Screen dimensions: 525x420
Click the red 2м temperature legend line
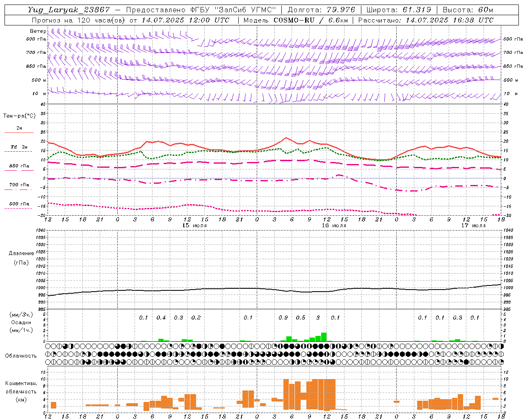pyautogui.click(x=19, y=132)
